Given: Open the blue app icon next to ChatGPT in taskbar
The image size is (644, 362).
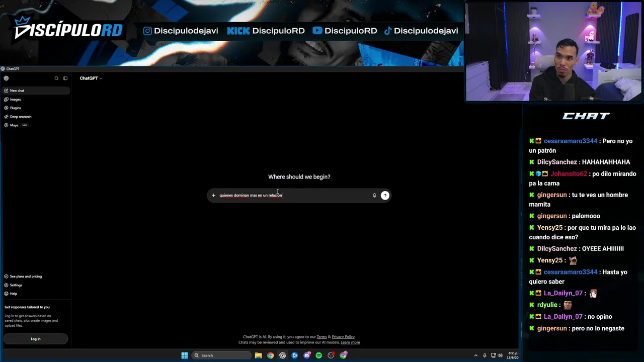Looking at the screenshot, I should pos(294,355).
